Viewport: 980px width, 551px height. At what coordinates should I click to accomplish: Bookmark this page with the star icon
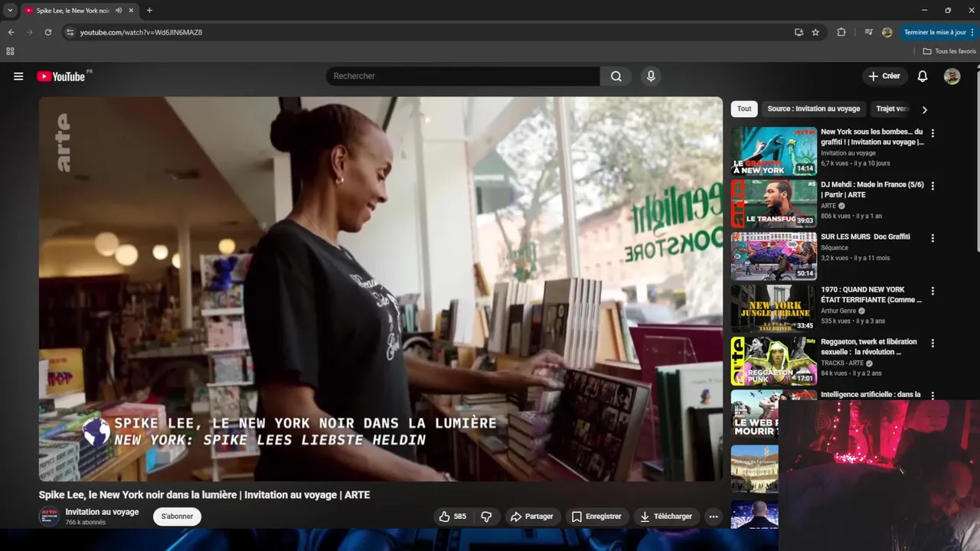click(815, 32)
